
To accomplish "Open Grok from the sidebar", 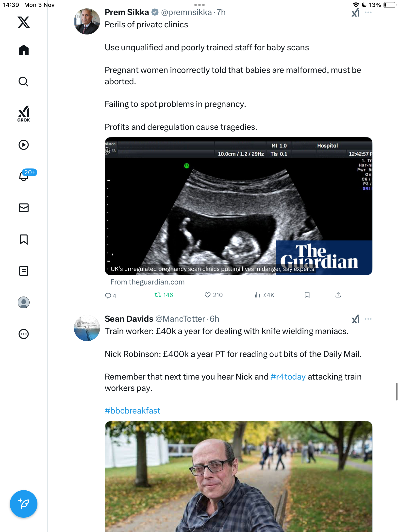I will (x=24, y=114).
